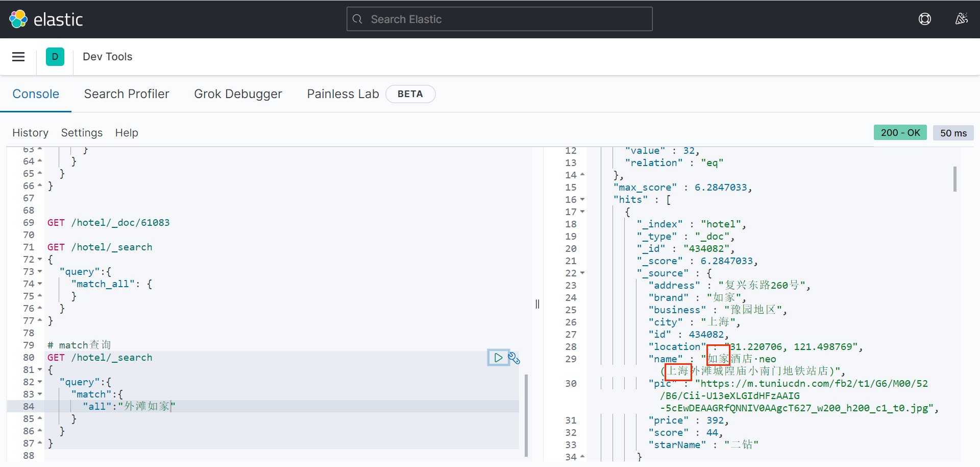Open the Help panel
The height and width of the screenshot is (467, 980).
(x=127, y=133)
